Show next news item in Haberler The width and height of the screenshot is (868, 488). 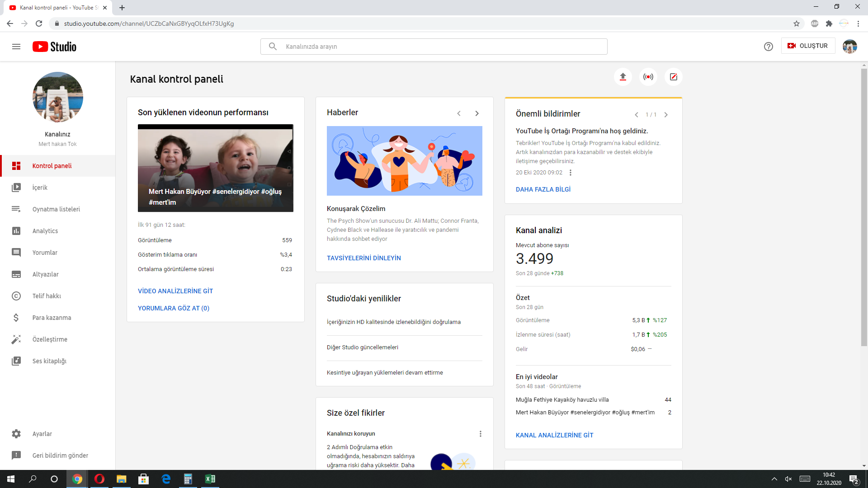click(x=476, y=113)
